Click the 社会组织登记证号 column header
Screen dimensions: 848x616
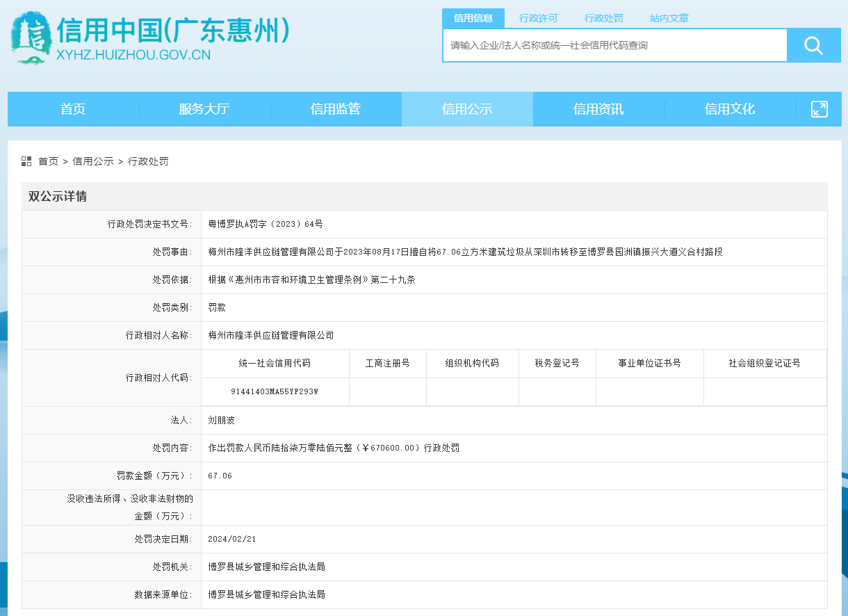[765, 363]
